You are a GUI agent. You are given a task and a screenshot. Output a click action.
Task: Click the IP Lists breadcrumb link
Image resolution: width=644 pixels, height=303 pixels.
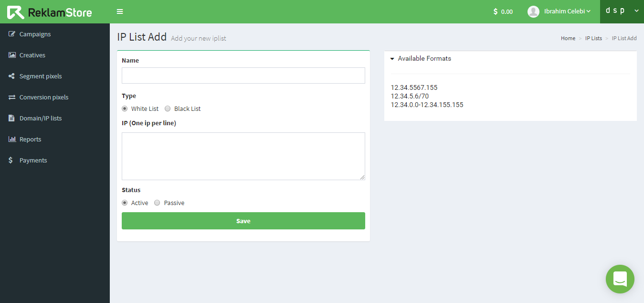click(593, 38)
